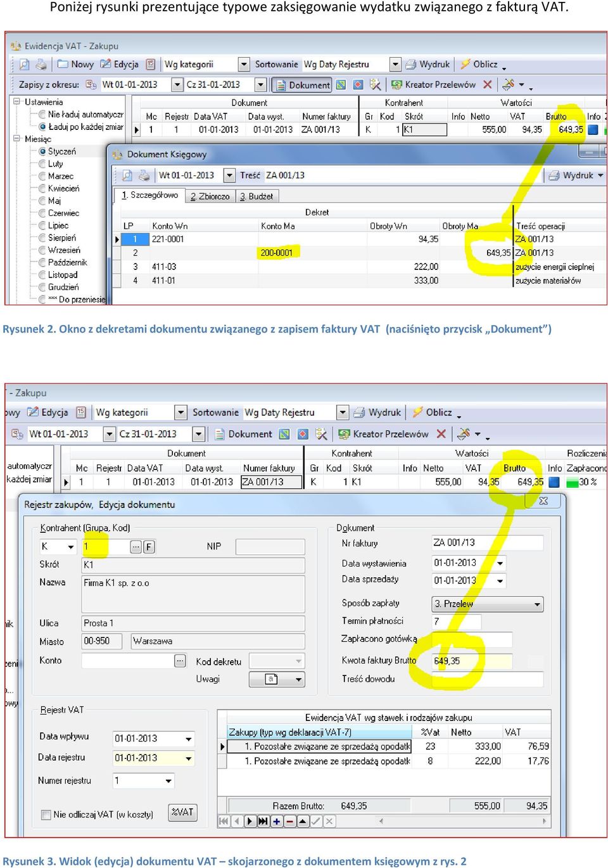The height and width of the screenshot is (868, 608).
Task: Click the blue Info square in Rysunek 3 row
Action: (x=554, y=482)
